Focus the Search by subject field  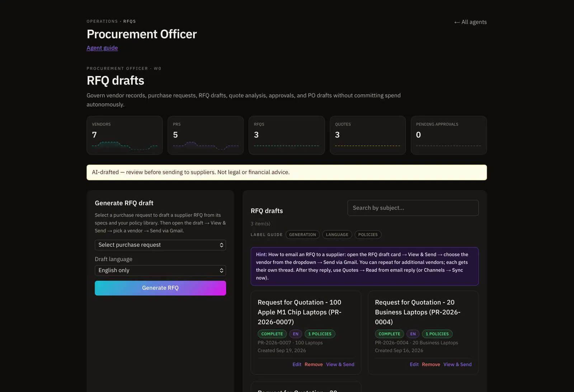click(x=413, y=208)
